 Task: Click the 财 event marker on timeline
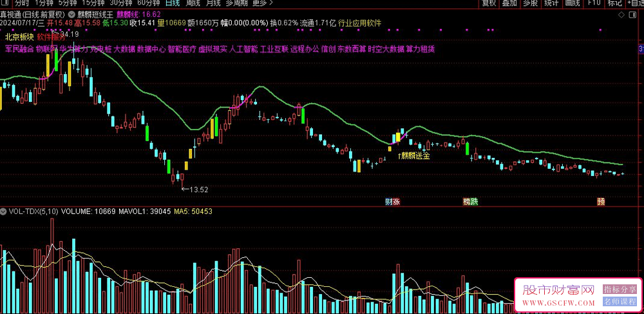tap(388, 202)
